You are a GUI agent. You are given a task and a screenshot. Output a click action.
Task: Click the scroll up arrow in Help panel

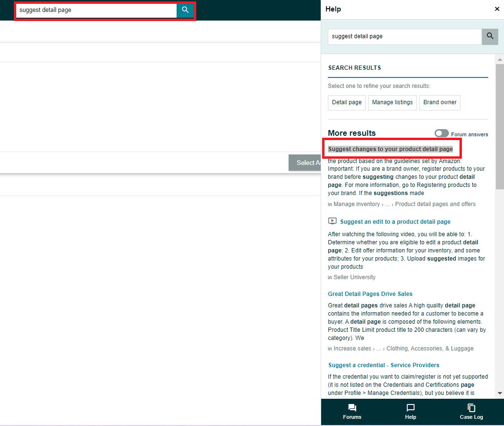point(500,60)
